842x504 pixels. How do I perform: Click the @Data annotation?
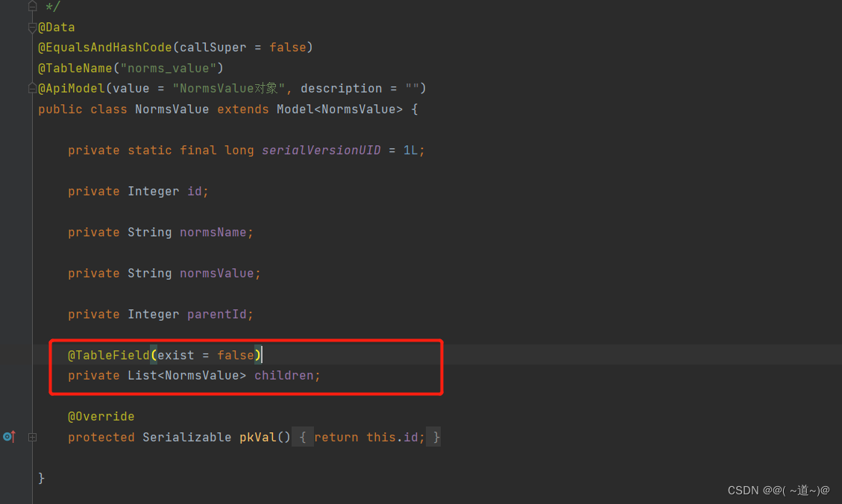[x=57, y=28]
